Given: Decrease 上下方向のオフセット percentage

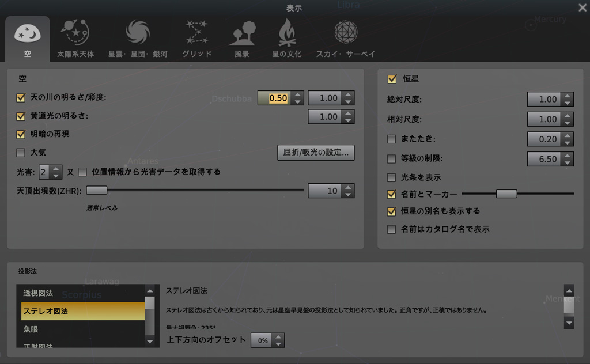Looking at the screenshot, I should (x=278, y=344).
